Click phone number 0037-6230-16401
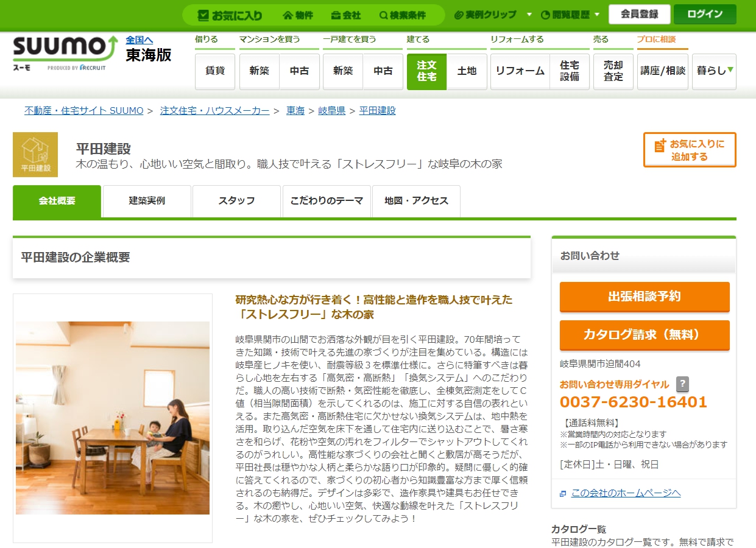The width and height of the screenshot is (756, 548). point(634,402)
